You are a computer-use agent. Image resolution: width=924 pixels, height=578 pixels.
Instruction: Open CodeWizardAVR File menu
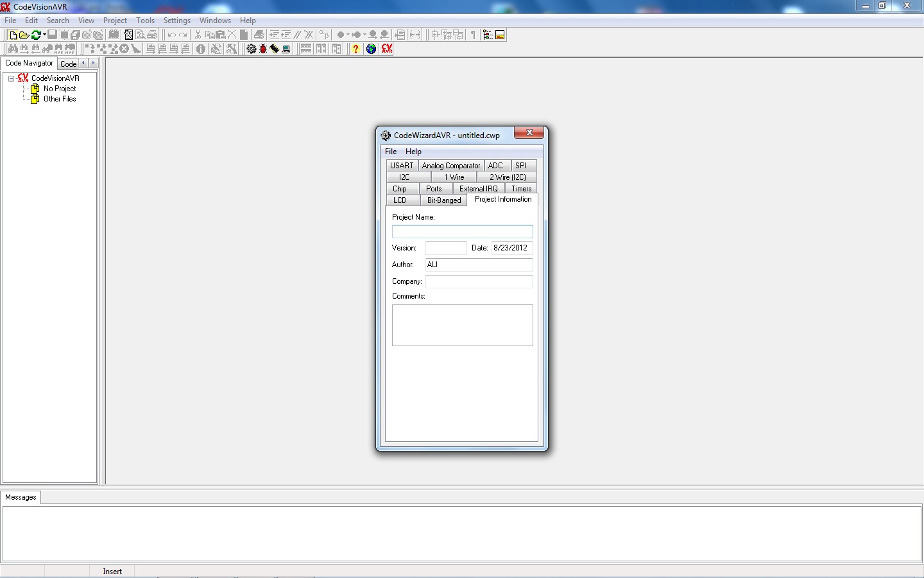tap(391, 152)
